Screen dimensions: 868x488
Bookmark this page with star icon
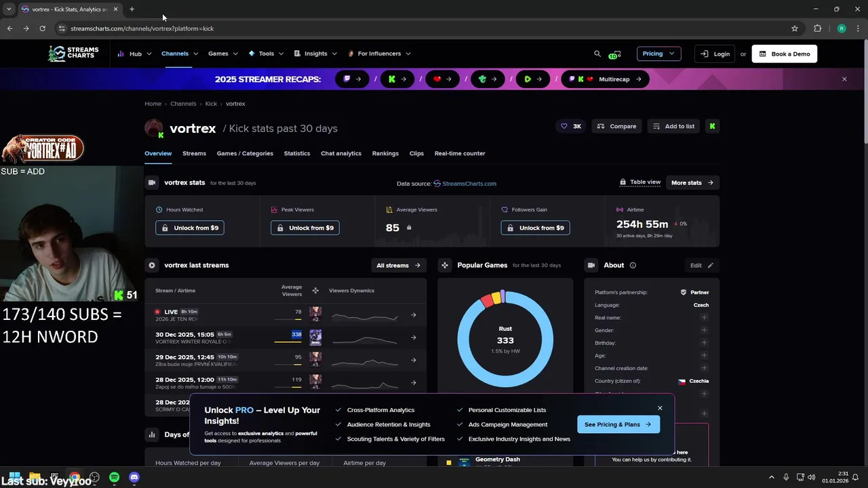(795, 28)
